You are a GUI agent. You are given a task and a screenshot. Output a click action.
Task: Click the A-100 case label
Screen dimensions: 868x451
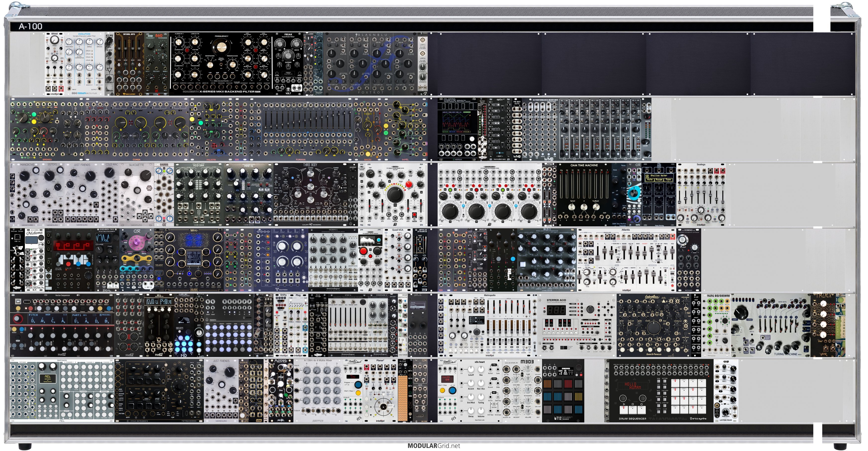[31, 26]
